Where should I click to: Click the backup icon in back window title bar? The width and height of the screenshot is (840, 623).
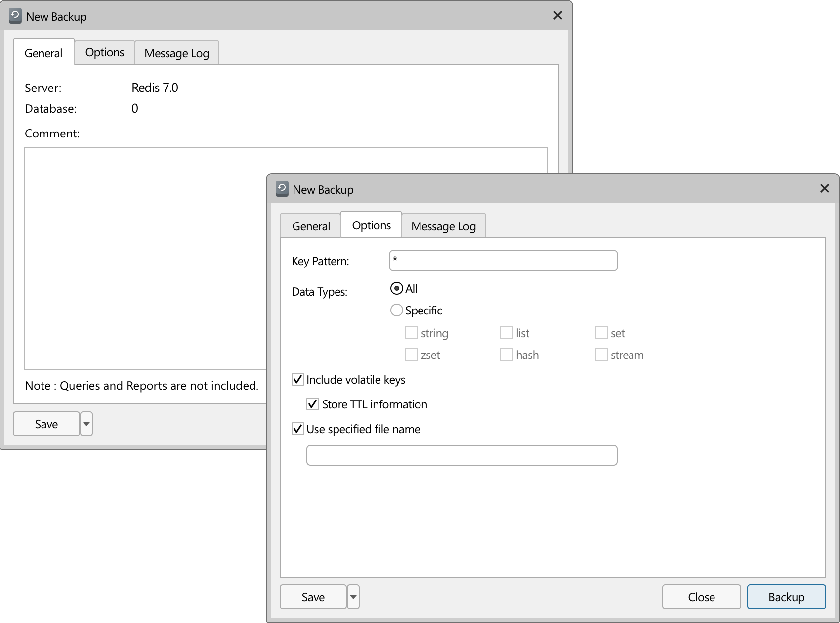point(15,16)
